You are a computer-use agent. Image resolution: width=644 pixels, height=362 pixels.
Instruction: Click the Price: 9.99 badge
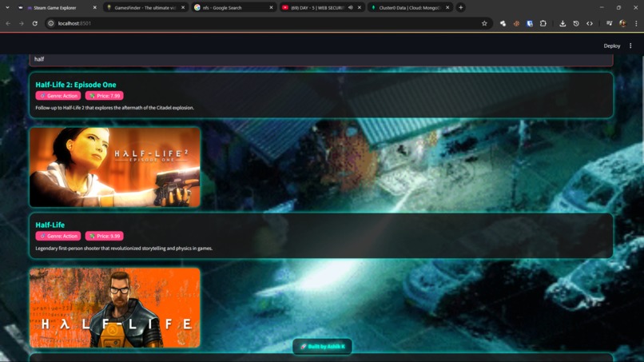coord(105,236)
